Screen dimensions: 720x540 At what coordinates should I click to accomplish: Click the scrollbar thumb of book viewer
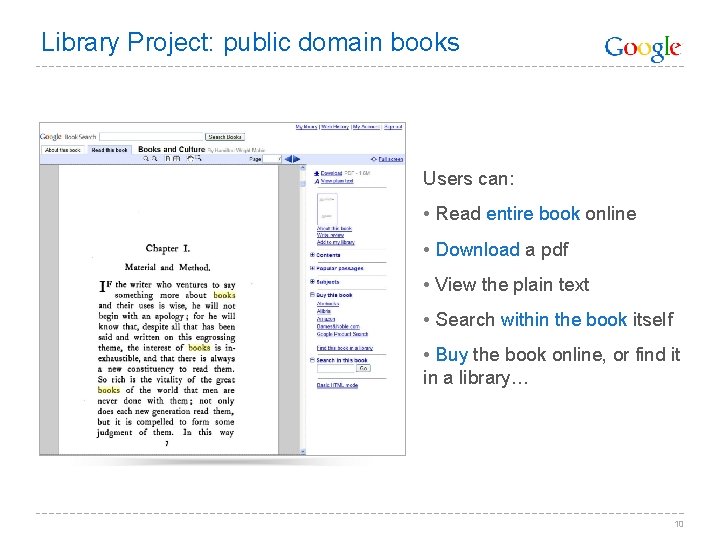tap(303, 184)
